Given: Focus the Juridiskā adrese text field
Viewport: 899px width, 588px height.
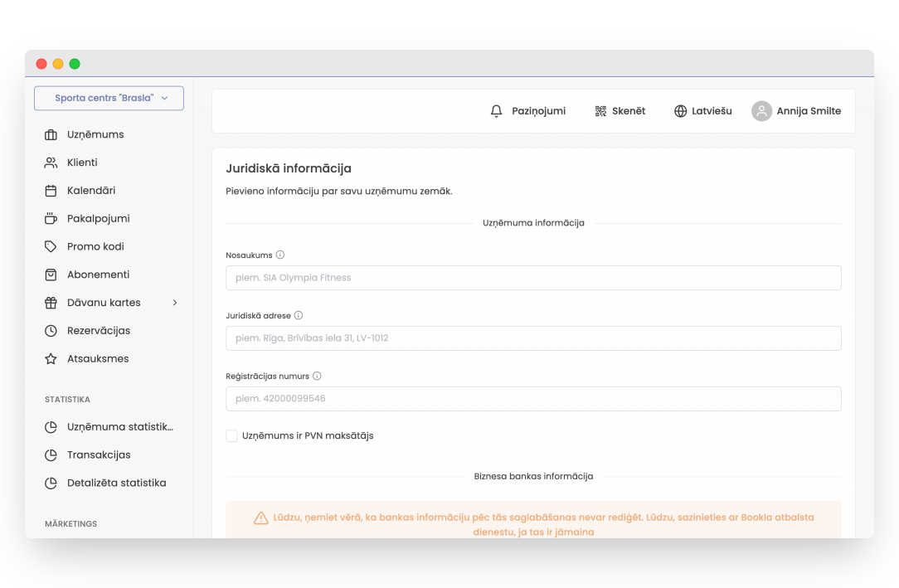Looking at the screenshot, I should (x=533, y=338).
